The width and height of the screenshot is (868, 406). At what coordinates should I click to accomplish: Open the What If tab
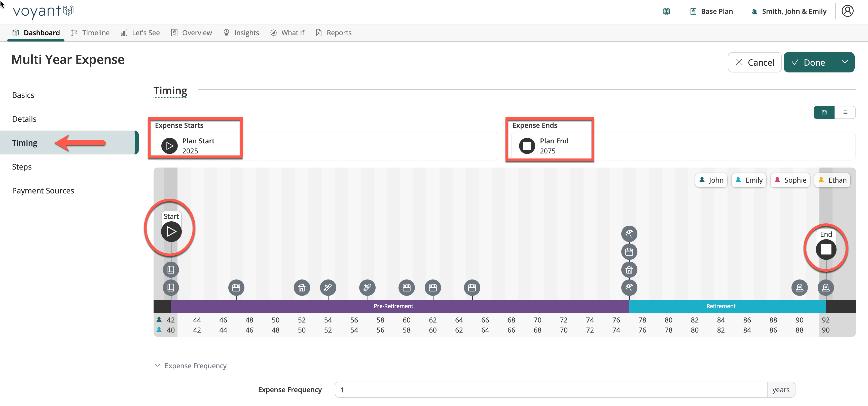point(287,33)
